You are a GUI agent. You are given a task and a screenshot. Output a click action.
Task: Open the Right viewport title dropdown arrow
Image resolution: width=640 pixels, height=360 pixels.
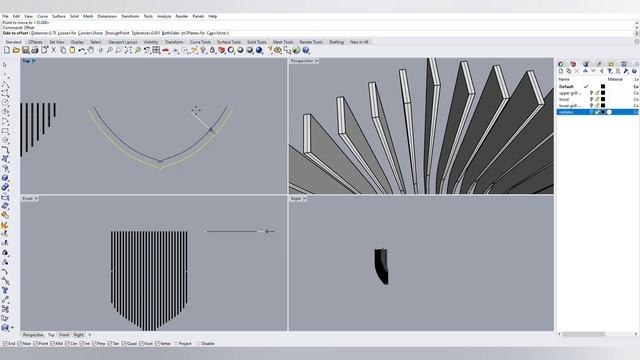coord(304,198)
